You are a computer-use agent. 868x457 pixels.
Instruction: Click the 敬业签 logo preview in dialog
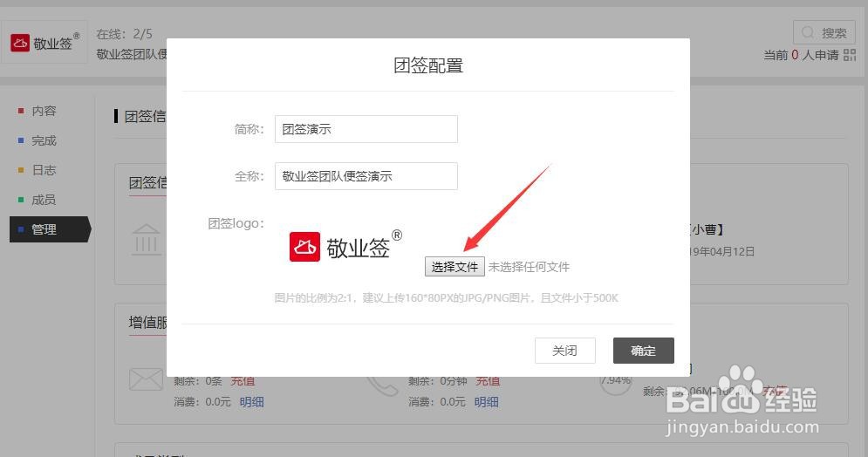(x=346, y=246)
